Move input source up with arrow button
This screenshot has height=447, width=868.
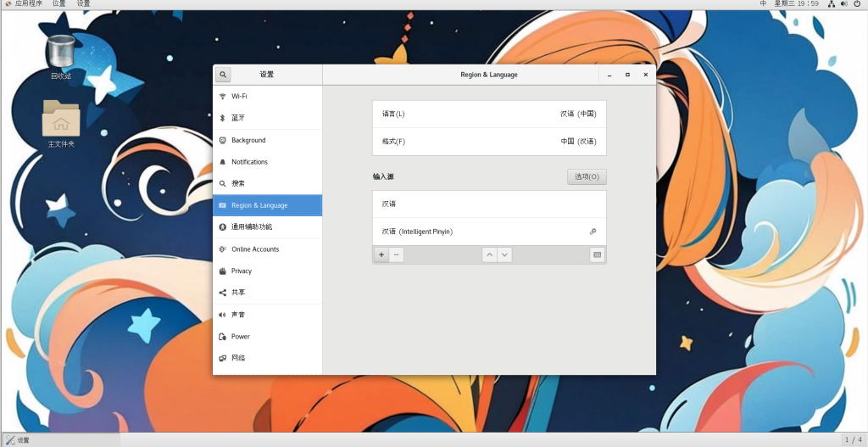pos(489,254)
